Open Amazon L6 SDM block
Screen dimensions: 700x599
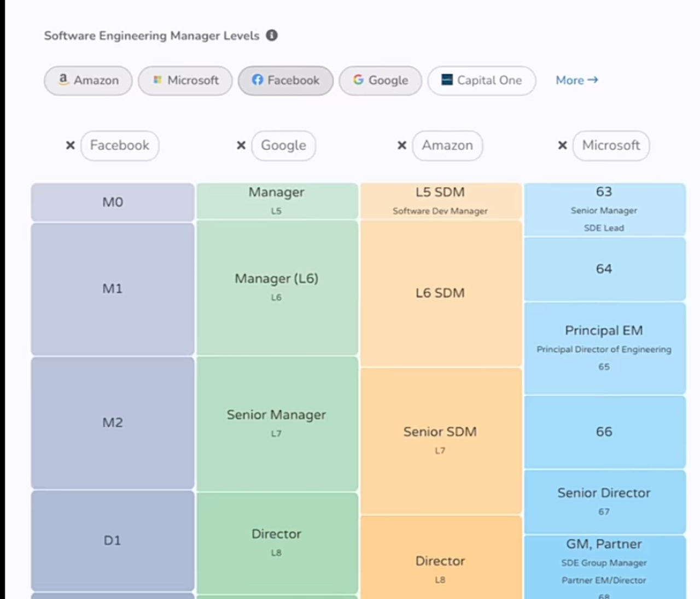(440, 293)
